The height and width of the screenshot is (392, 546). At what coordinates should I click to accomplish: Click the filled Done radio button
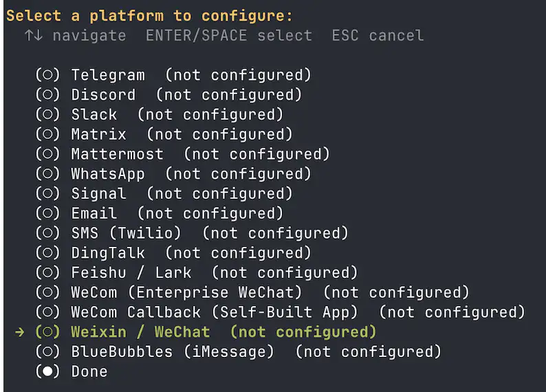47,372
